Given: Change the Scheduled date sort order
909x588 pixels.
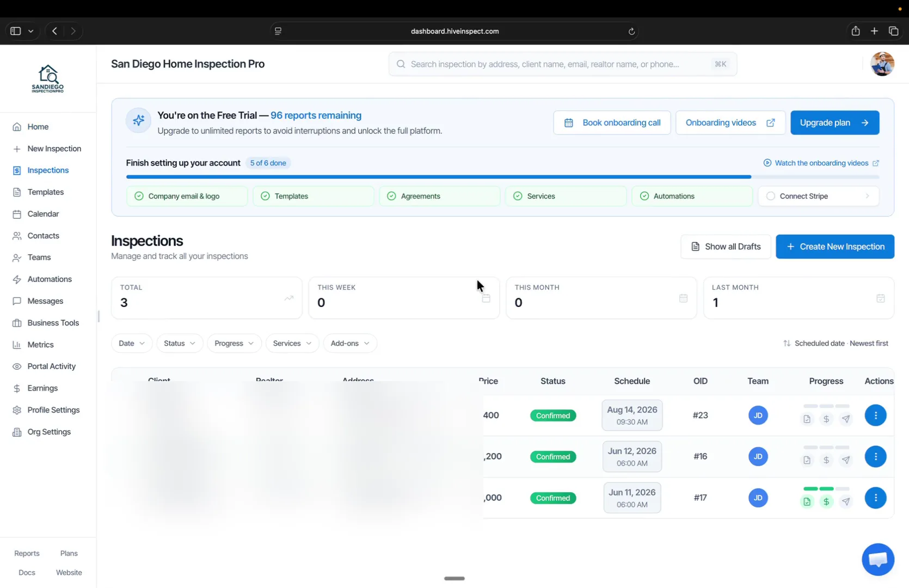Looking at the screenshot, I should tap(836, 344).
